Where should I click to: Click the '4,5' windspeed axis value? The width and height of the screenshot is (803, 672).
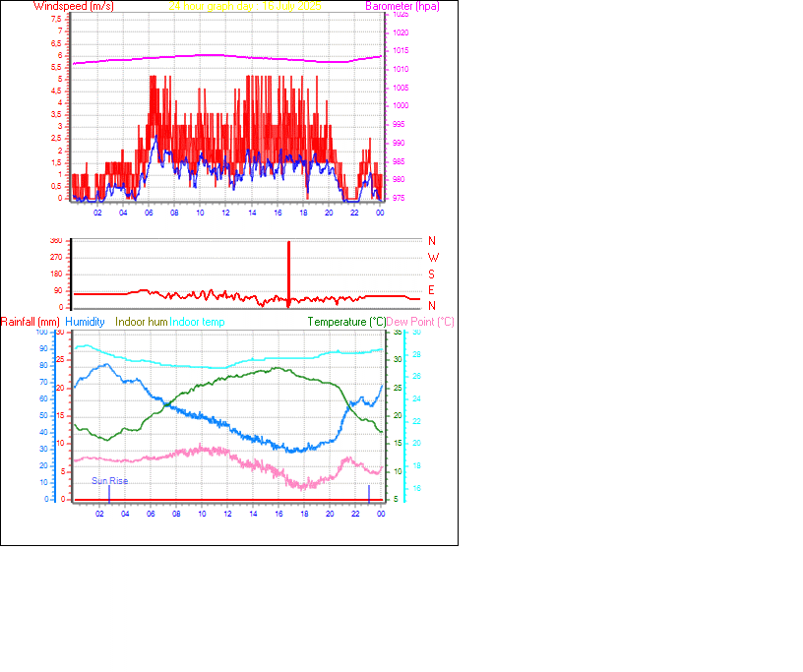(56, 91)
